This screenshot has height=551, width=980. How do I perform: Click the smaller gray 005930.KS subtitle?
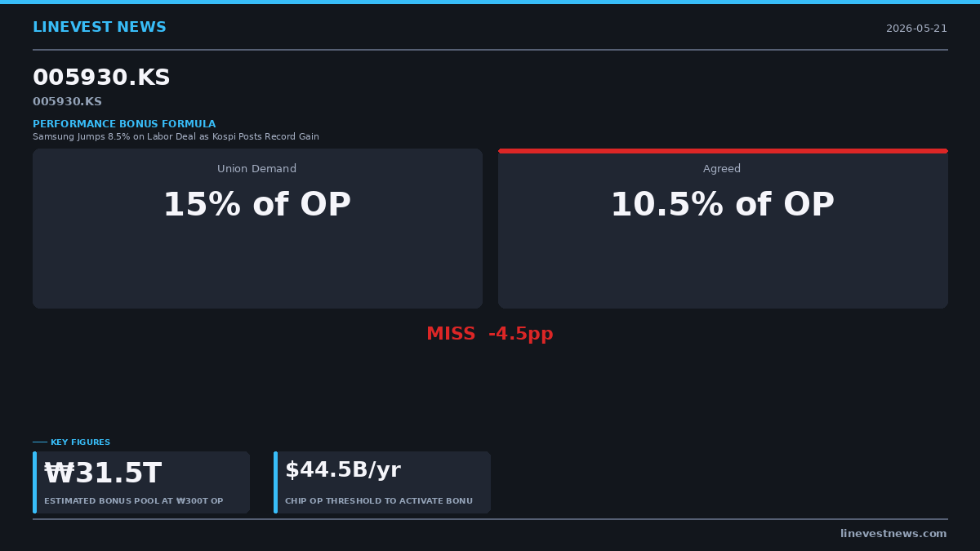tap(67, 102)
